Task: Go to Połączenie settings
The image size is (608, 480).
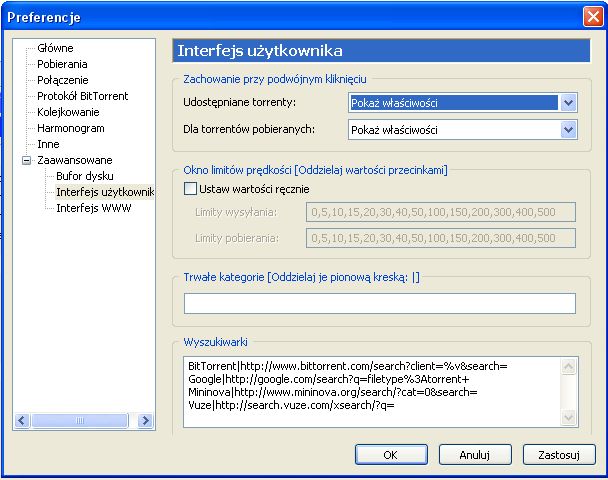Action: pyautogui.click(x=62, y=80)
